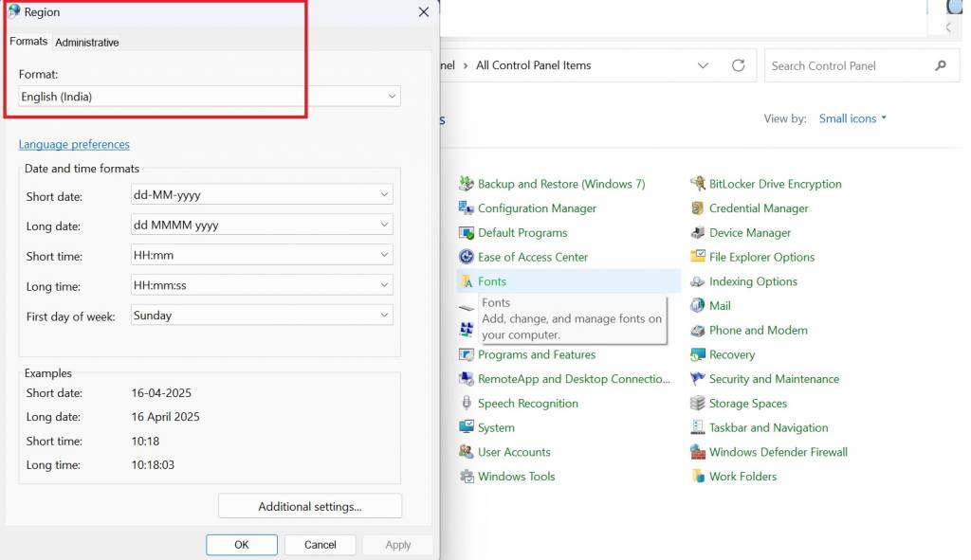Switch to the Administrative tab

point(87,43)
